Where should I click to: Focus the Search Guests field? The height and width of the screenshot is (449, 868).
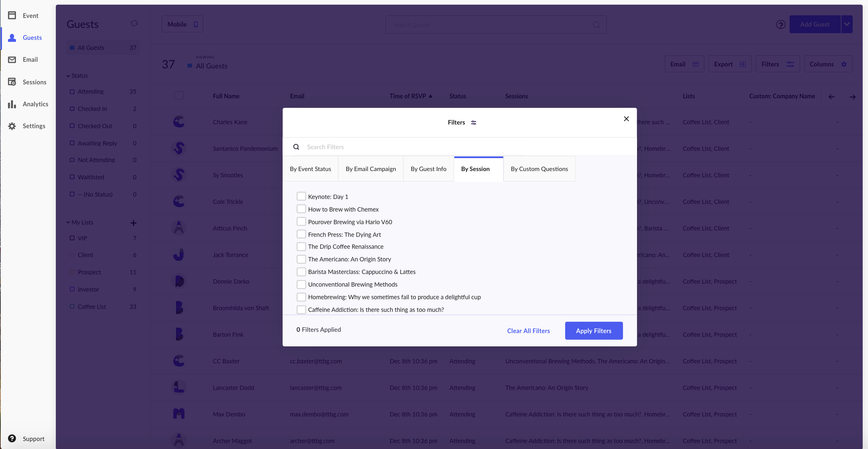pos(496,25)
